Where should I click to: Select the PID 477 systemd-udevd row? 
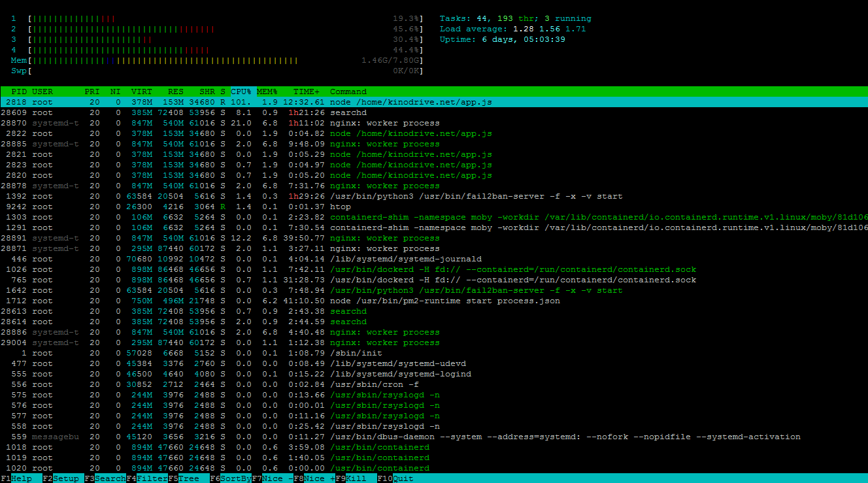click(434, 363)
